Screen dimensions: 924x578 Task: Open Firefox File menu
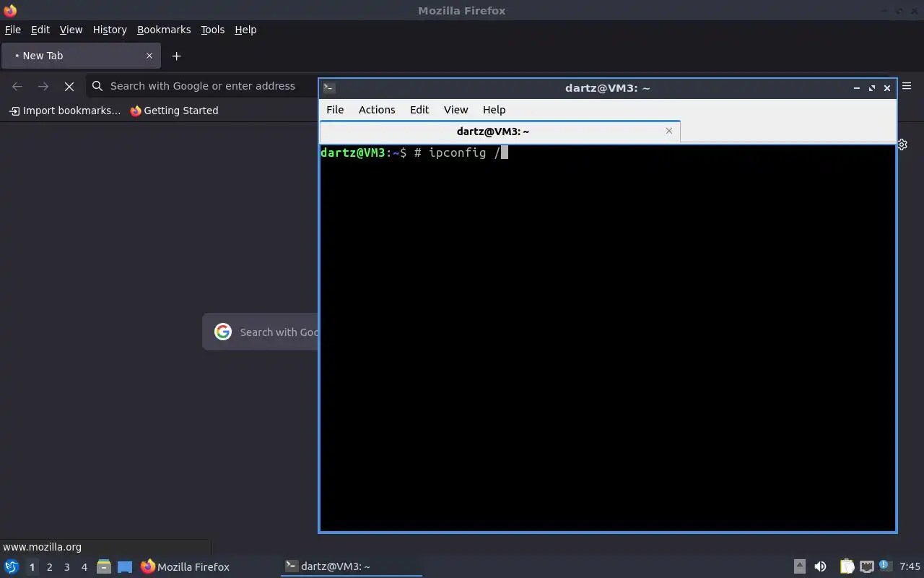13,30
